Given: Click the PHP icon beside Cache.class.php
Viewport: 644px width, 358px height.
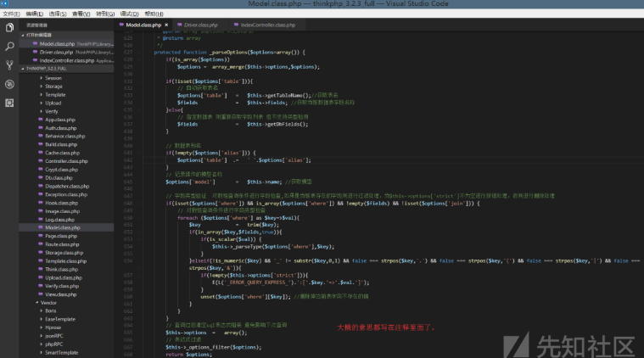Looking at the screenshot, I should click(x=41, y=153).
